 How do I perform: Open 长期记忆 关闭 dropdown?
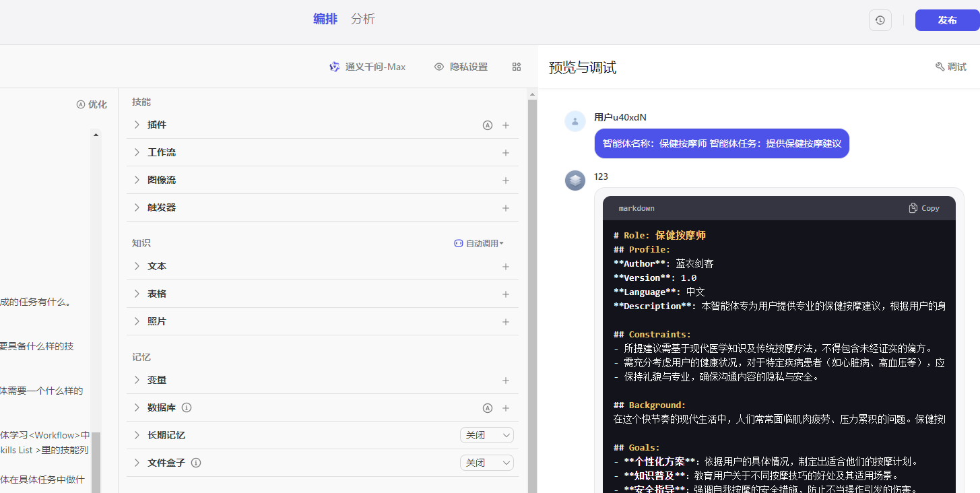486,435
